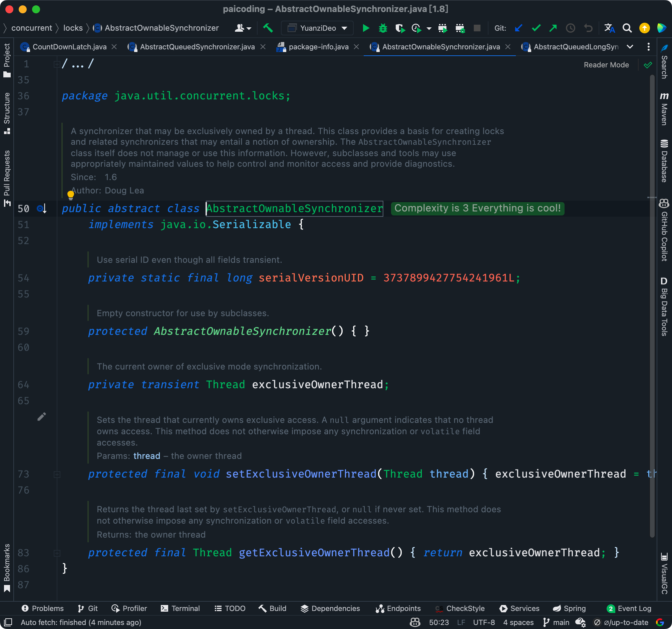Click the Debug bug icon
The image size is (672, 629).
tap(383, 28)
